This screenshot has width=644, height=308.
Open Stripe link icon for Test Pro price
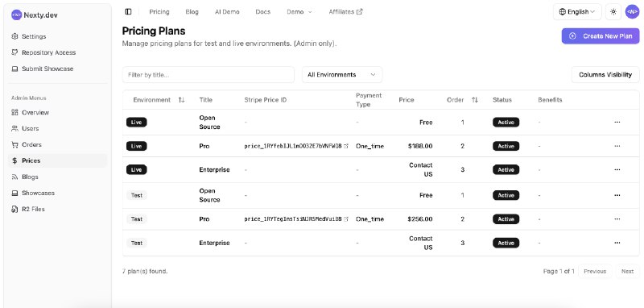point(346,219)
